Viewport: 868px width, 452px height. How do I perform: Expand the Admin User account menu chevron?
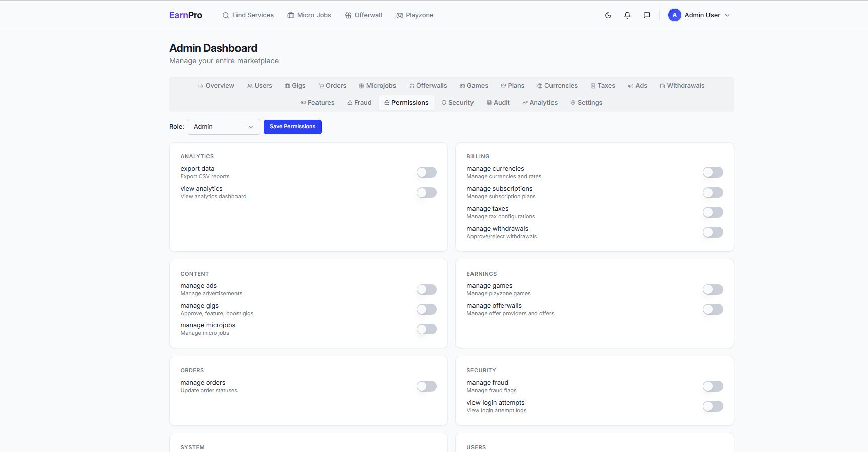tap(727, 15)
